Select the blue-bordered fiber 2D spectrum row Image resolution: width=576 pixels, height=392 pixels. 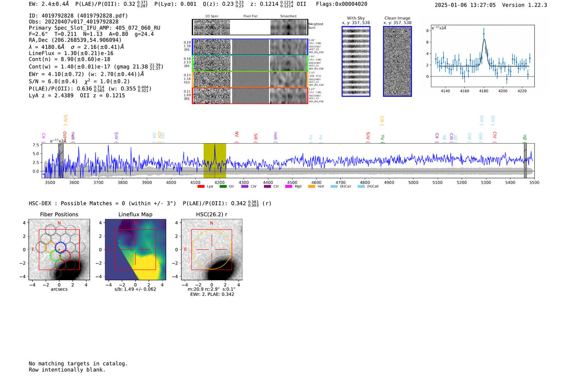(x=212, y=47)
